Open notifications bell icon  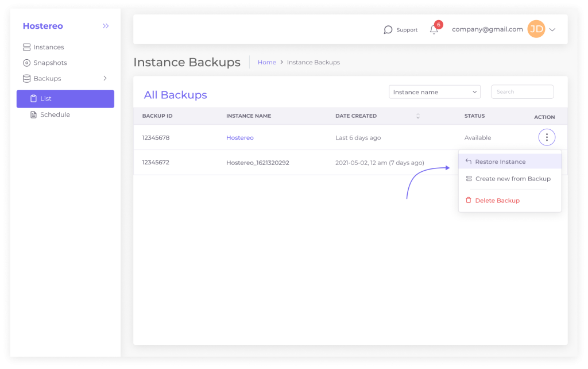tap(434, 30)
